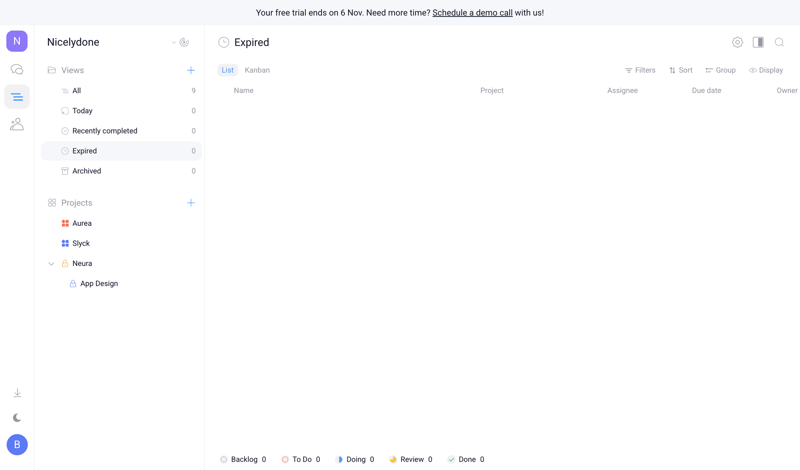
Task: Open the Group dropdown
Action: click(720, 70)
